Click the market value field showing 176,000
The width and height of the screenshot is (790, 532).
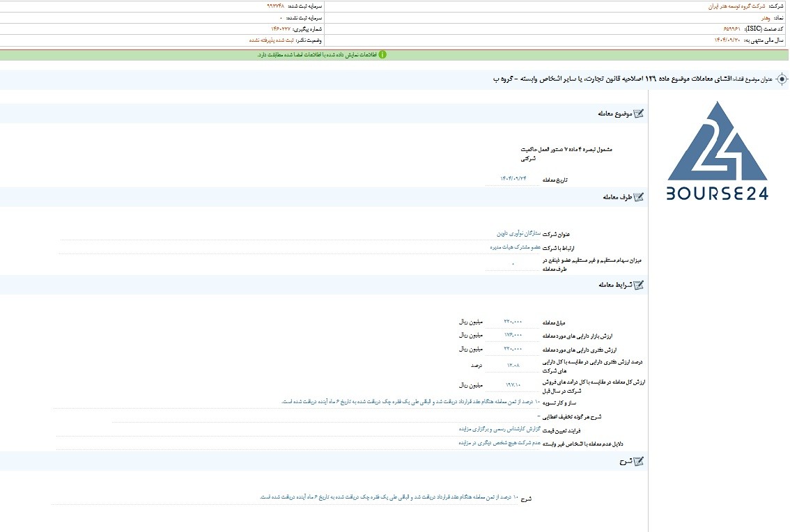(x=513, y=336)
